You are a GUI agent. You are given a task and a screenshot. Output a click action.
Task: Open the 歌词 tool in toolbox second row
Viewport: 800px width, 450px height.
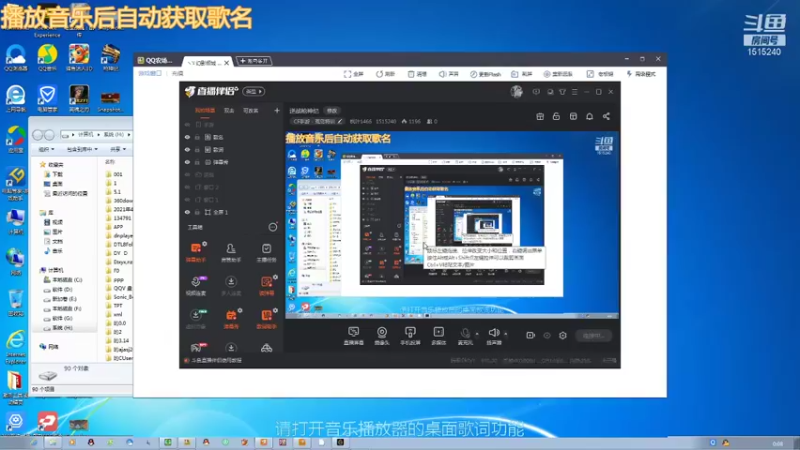[266, 286]
